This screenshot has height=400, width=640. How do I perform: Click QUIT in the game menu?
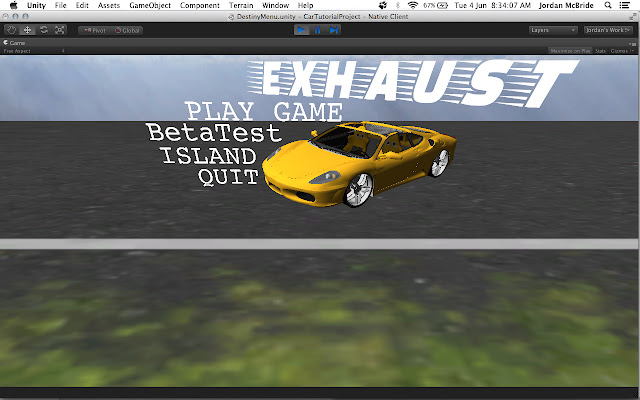pos(228,177)
